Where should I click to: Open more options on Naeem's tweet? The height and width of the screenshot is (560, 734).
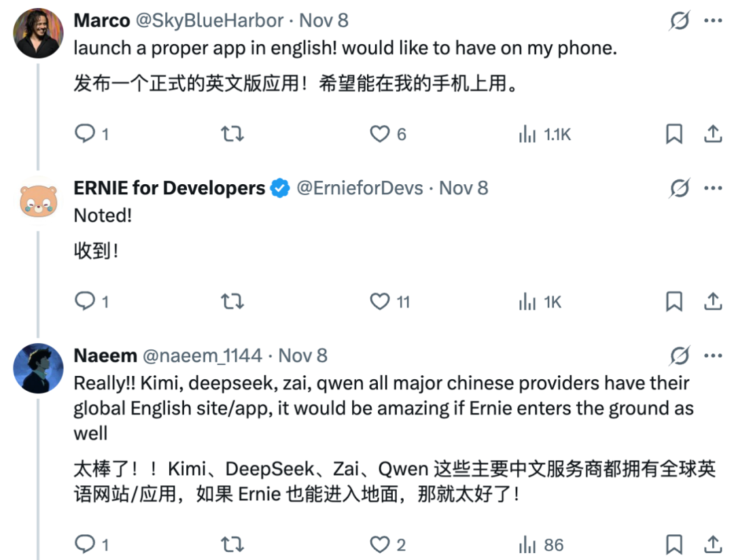click(x=712, y=355)
